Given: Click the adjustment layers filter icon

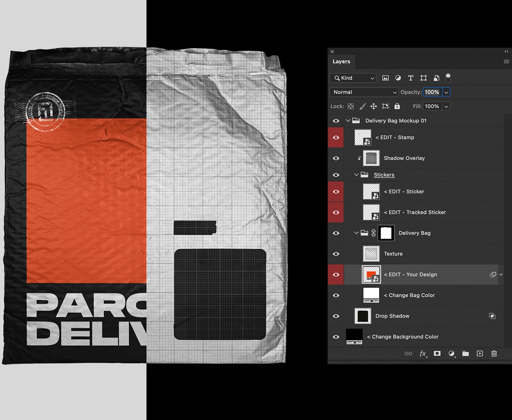Looking at the screenshot, I should click(398, 78).
